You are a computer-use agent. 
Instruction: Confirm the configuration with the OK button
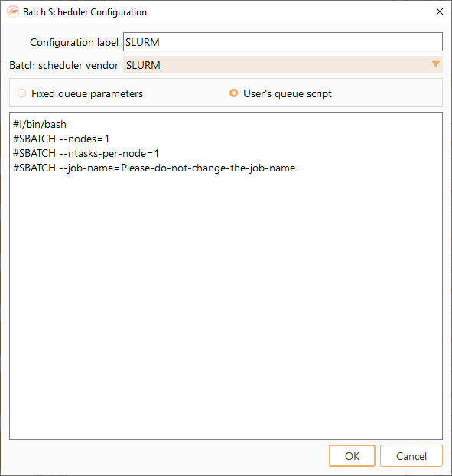(x=352, y=455)
